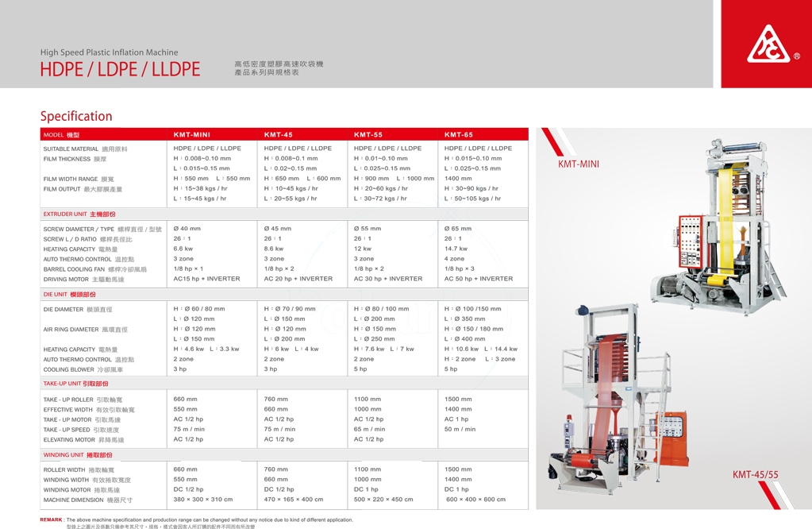Screen dimensions: 812x529
Task: Click the TAKE - UP ROLLER label
Action: point(83,400)
